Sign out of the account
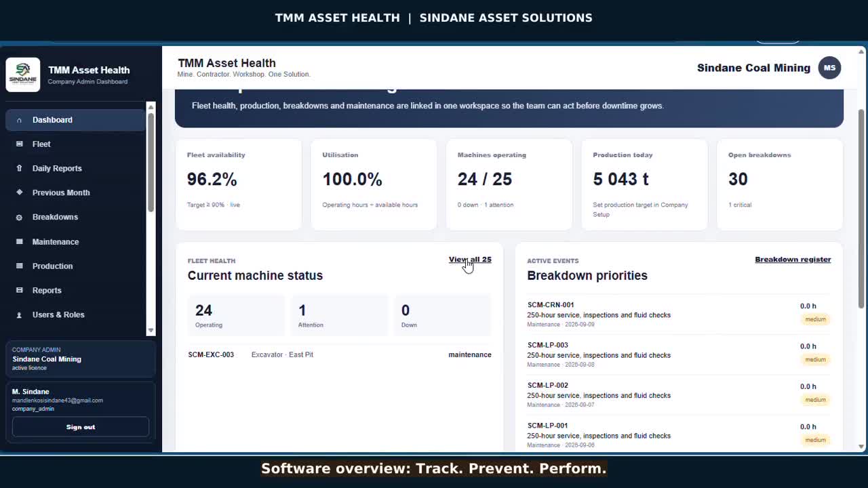Image resolution: width=868 pixels, height=488 pixels. coord(81,427)
